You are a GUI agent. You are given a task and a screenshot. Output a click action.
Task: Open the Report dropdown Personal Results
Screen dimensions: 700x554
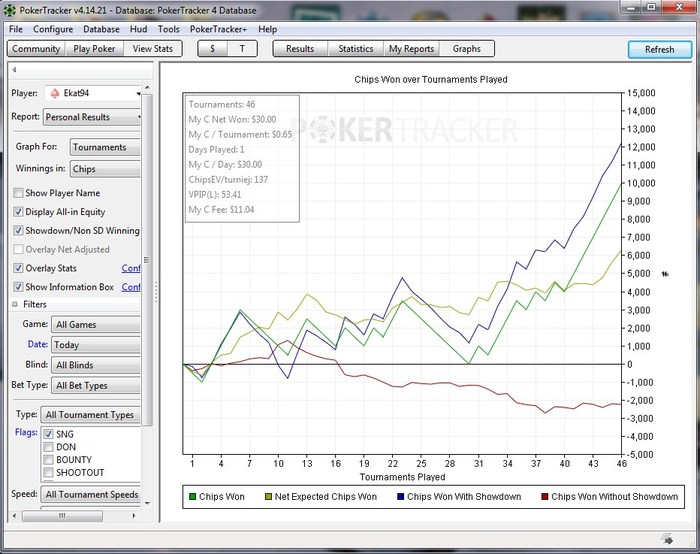(x=92, y=117)
